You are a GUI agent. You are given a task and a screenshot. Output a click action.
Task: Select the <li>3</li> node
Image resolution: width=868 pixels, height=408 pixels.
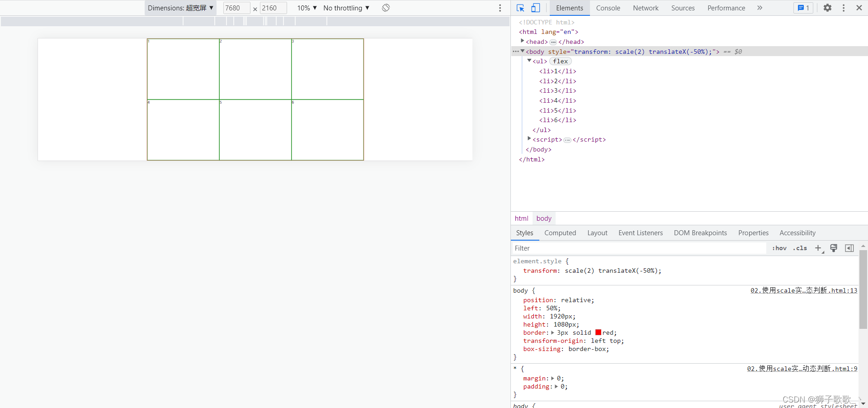click(557, 90)
